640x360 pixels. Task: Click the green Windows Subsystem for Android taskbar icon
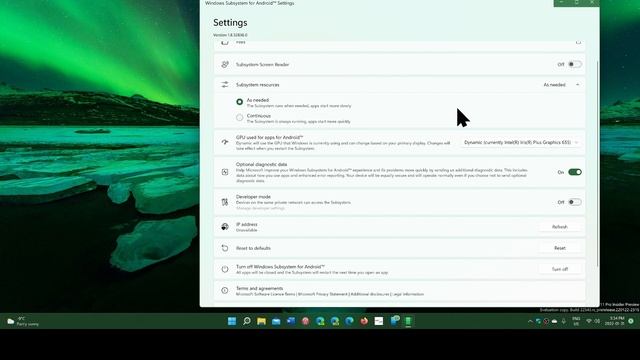pyautogui.click(x=408, y=321)
